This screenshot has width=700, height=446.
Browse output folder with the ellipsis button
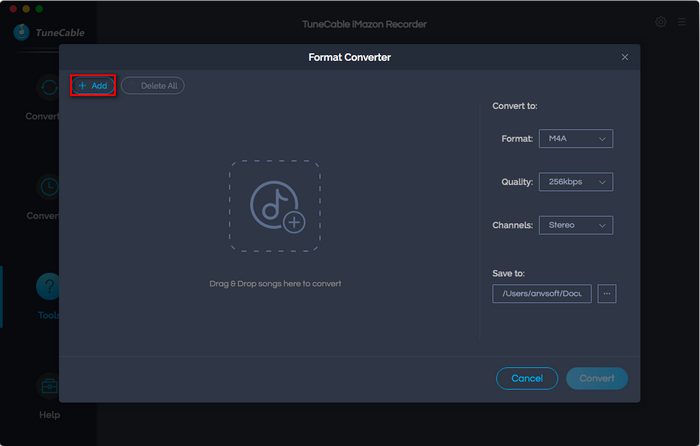click(x=607, y=293)
